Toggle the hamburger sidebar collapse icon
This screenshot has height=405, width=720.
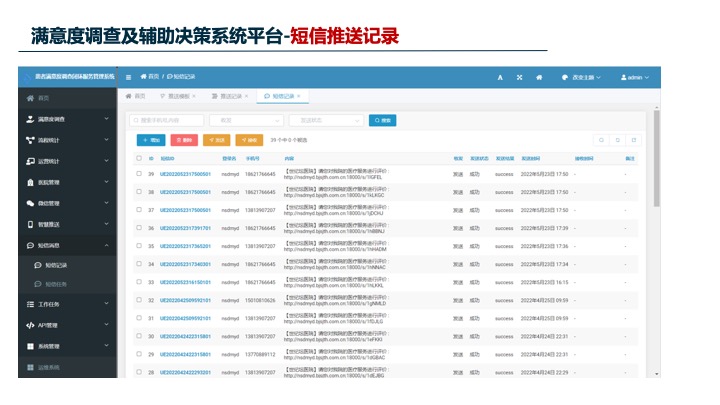(x=129, y=77)
